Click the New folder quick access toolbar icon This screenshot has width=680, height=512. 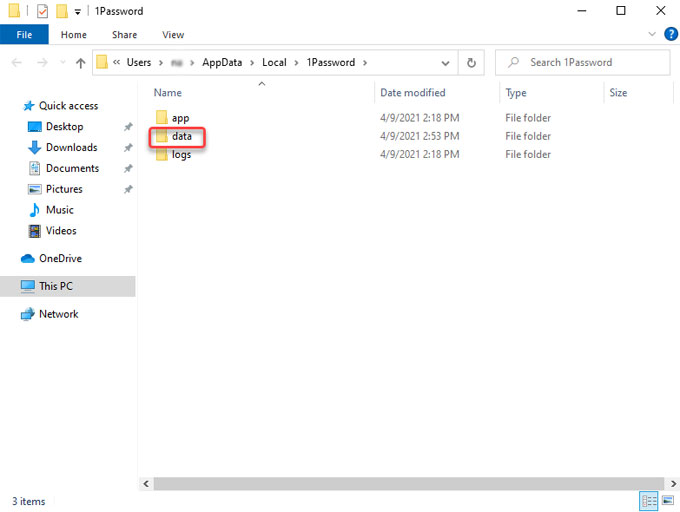click(62, 11)
